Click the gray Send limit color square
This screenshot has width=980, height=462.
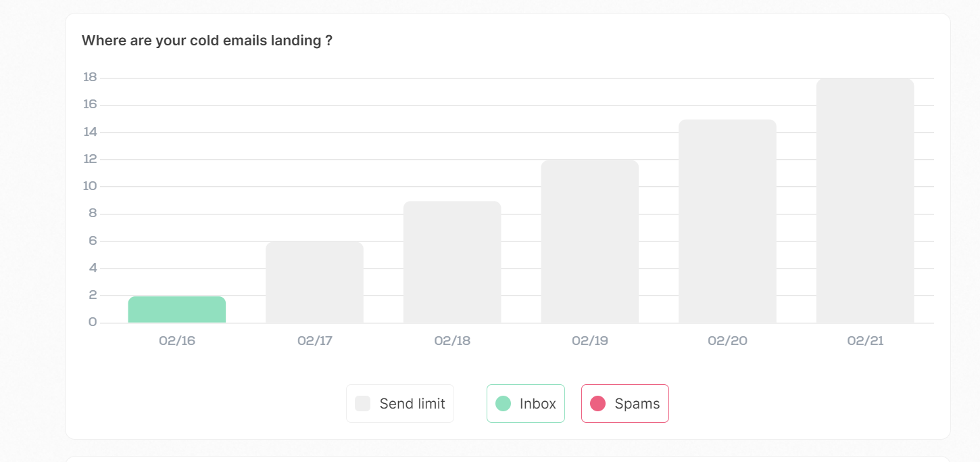pyautogui.click(x=363, y=404)
